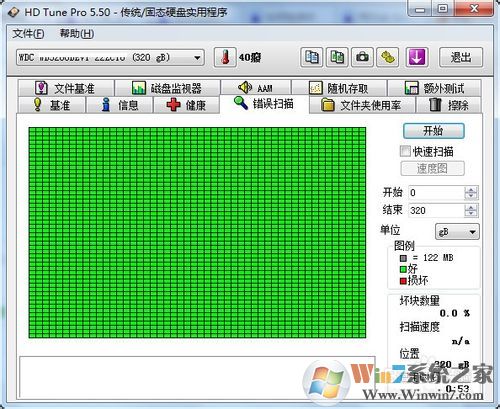
Task: Click the HD Tune Pro title icon
Action: point(14,12)
